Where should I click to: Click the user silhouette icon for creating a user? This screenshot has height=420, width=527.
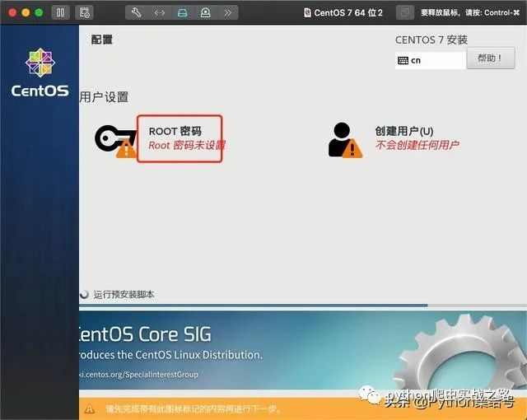click(345, 140)
